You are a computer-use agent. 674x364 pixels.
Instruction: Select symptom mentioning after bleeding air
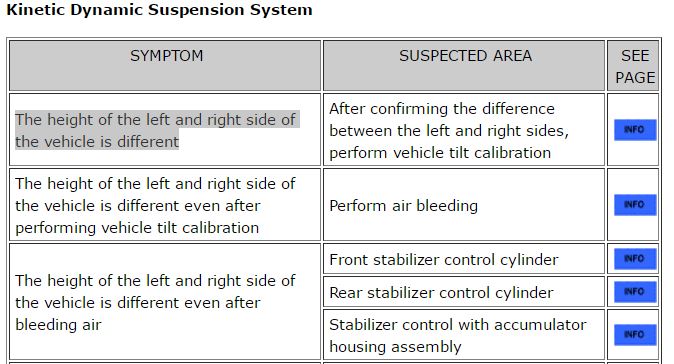[x=156, y=303]
